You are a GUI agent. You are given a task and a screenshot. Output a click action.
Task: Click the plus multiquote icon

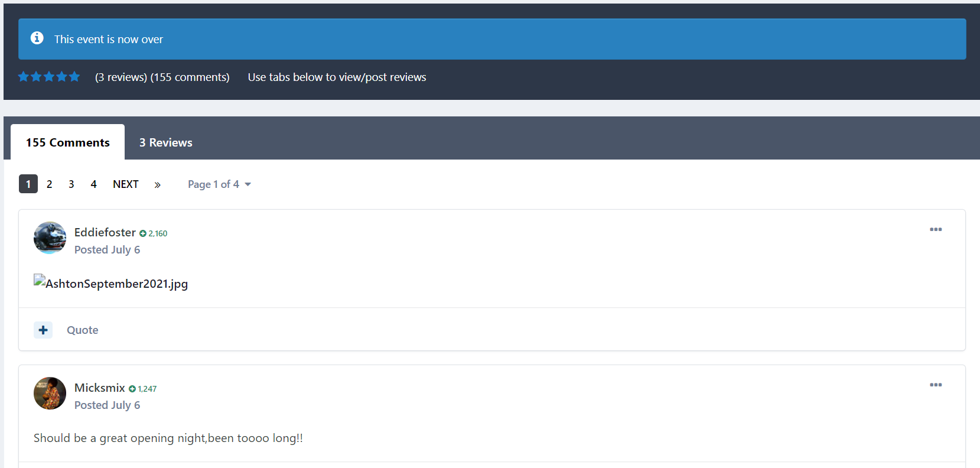[43, 330]
